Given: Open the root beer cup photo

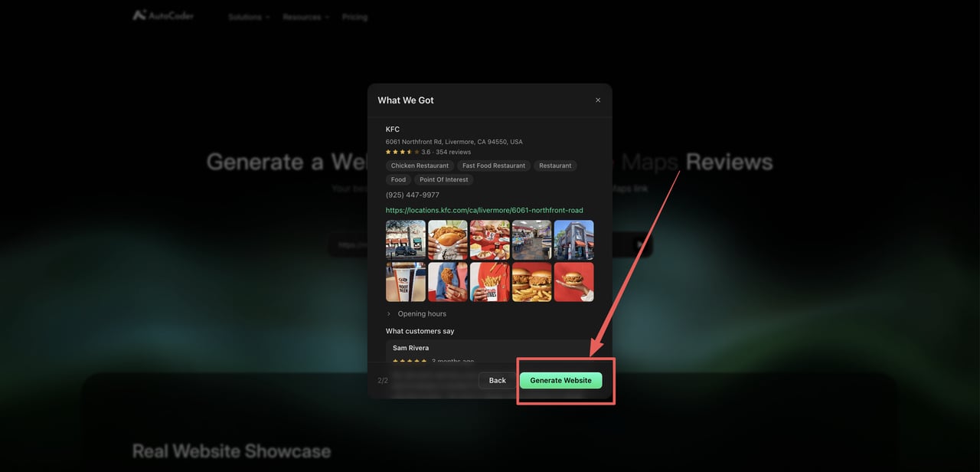Looking at the screenshot, I should pos(406,282).
